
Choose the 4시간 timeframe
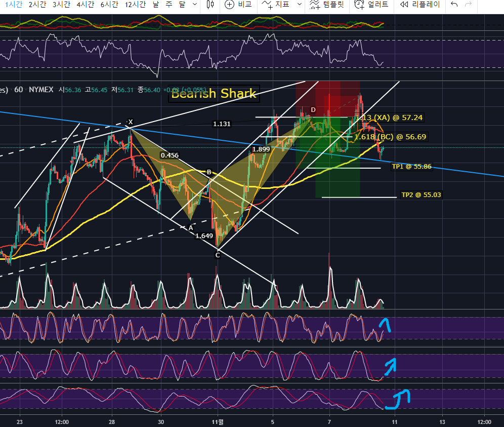[85, 5]
